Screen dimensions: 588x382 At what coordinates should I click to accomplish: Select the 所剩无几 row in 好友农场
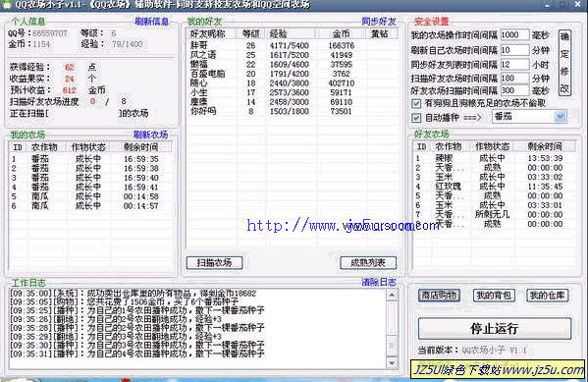(494, 215)
